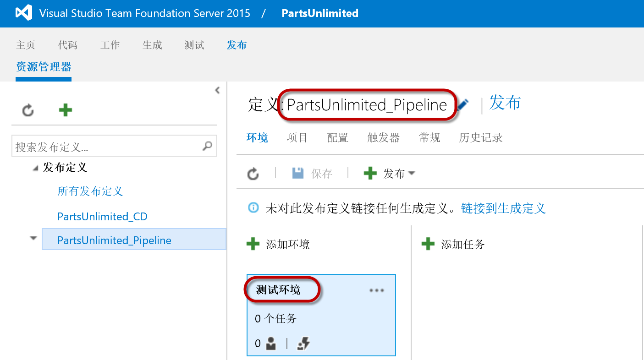Click the search magnifier icon
The image size is (644, 360).
[207, 146]
